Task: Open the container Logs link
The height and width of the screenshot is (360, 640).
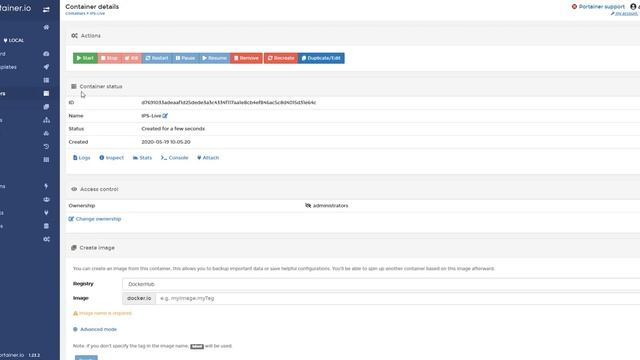Action: coord(82,158)
